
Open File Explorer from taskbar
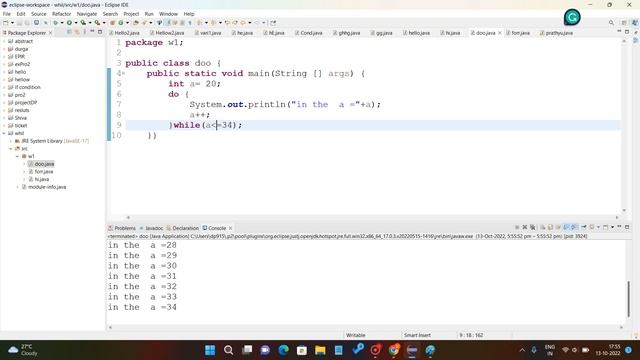click(320, 350)
